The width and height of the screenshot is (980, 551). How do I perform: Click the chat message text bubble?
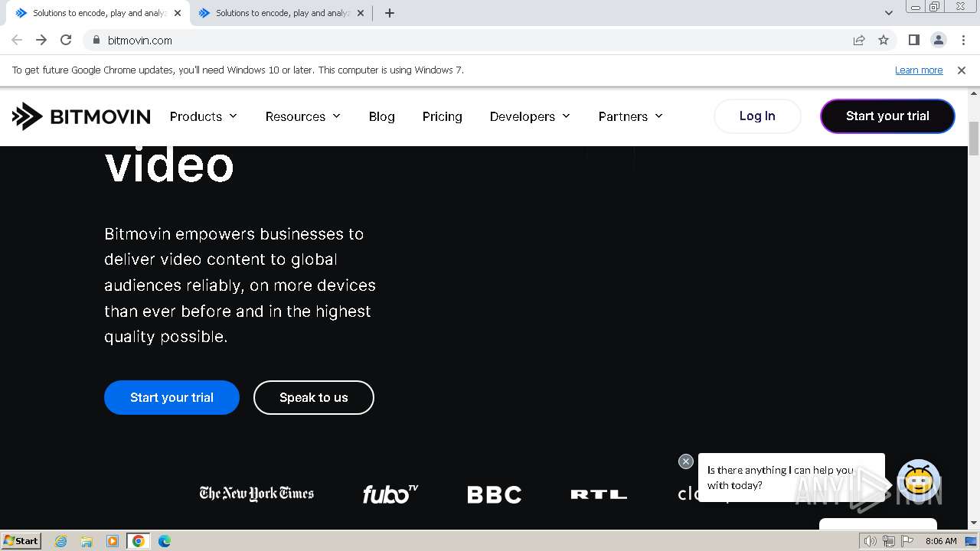click(x=791, y=478)
